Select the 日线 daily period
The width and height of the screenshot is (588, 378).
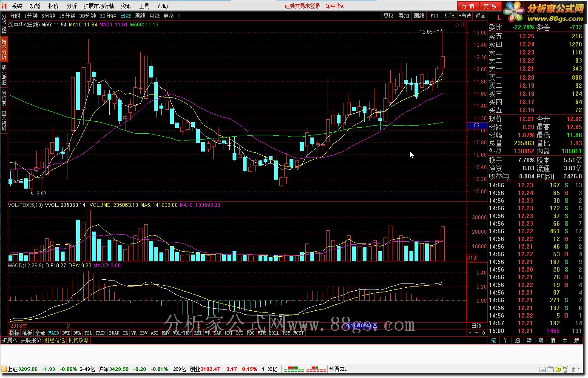pyautogui.click(x=125, y=16)
